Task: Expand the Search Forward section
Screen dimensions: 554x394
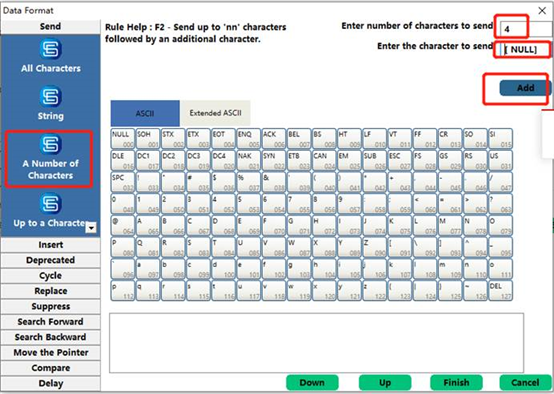Action: [x=51, y=322]
